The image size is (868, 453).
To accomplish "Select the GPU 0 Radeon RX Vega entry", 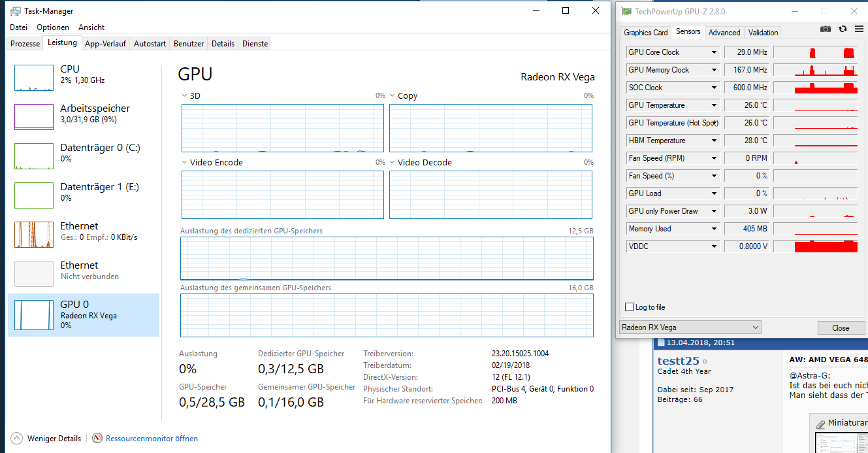I will pos(84,315).
